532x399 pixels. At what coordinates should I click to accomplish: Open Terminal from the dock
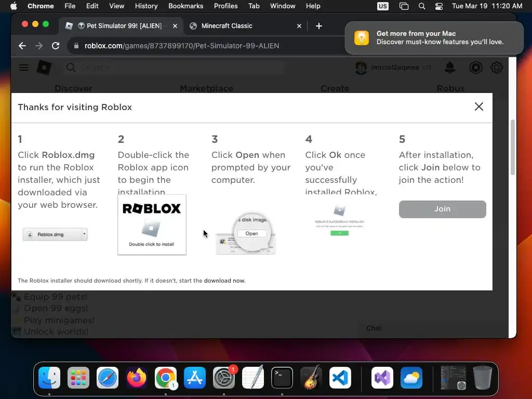tap(282, 378)
